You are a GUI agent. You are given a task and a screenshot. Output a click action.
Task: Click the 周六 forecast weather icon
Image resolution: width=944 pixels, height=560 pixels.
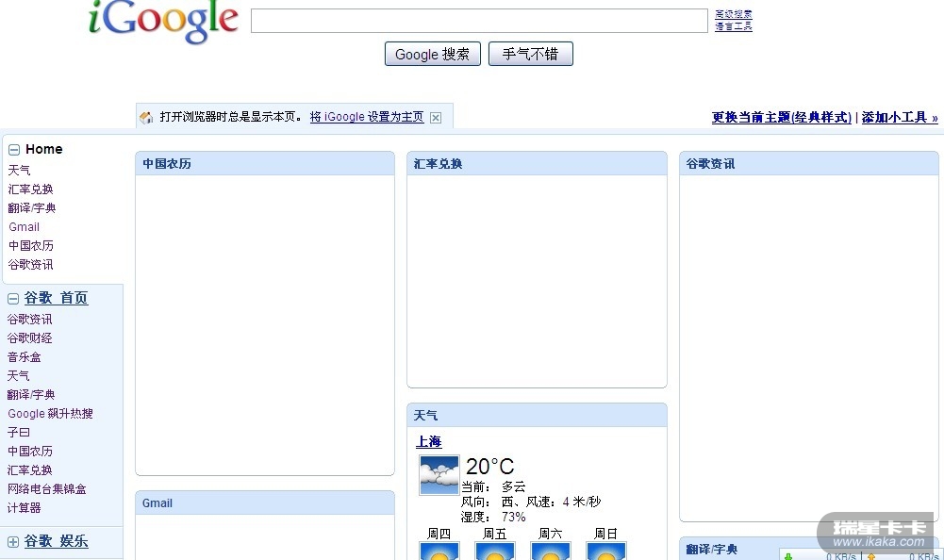click(x=550, y=551)
